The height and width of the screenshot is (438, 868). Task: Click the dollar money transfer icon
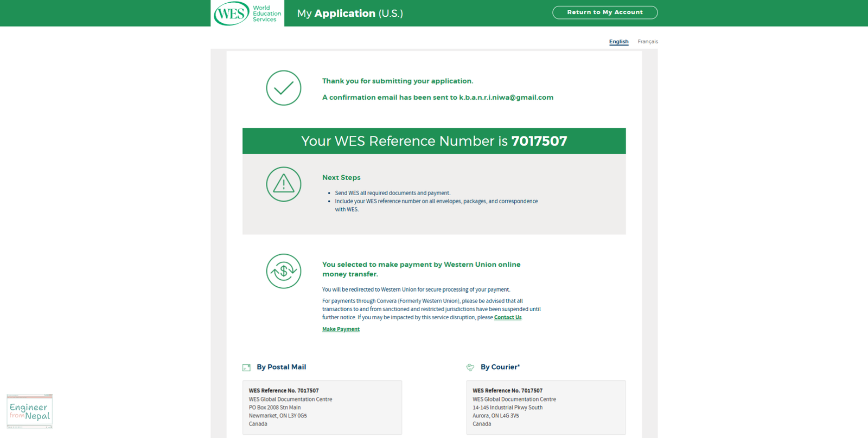click(x=284, y=271)
